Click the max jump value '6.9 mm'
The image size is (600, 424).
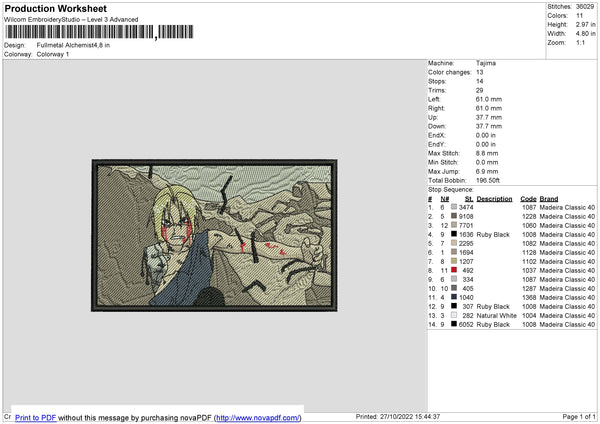(487, 171)
